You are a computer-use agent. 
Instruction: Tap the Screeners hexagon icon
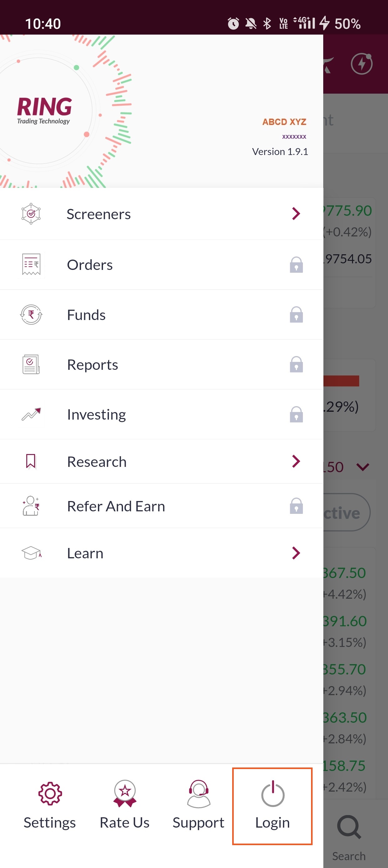pos(31,214)
